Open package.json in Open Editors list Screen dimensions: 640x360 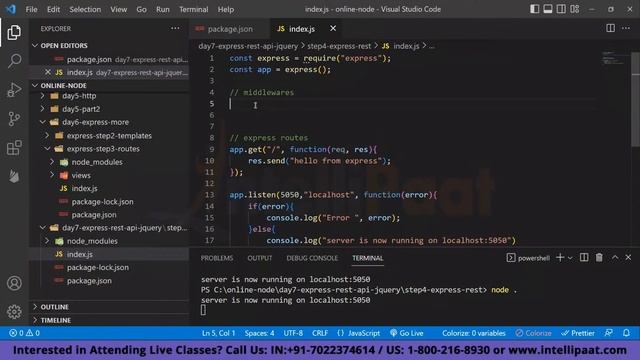[110, 59]
